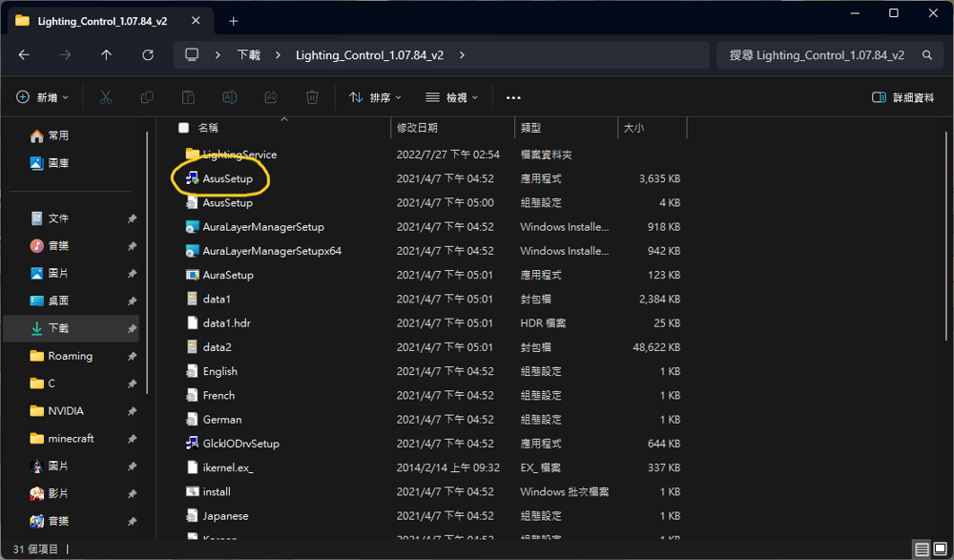
Task: Select the AuraSetup application icon
Action: point(193,275)
